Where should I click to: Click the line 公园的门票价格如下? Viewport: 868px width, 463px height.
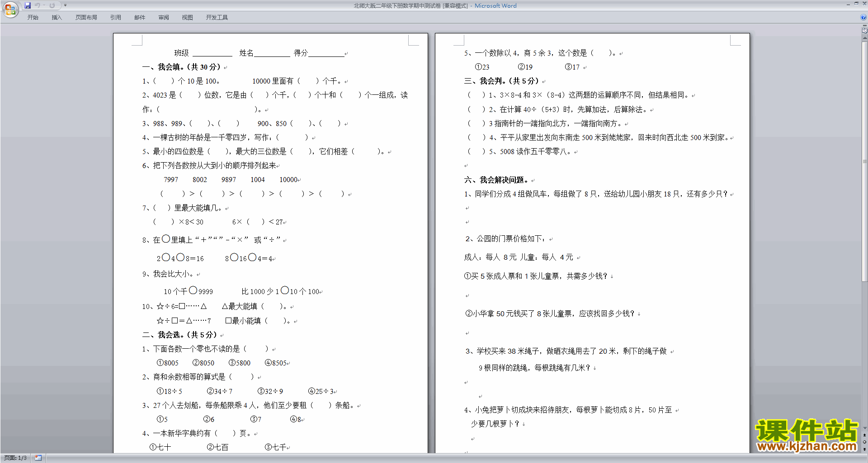point(511,239)
